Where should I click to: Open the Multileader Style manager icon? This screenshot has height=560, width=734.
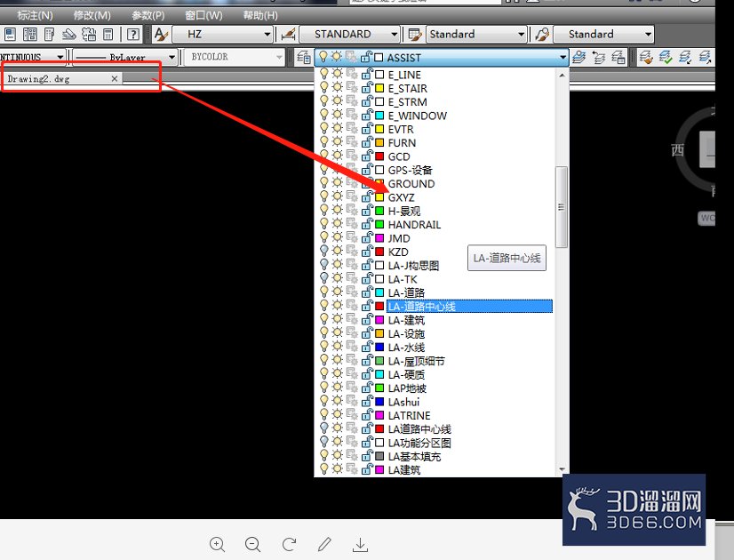pos(542,34)
